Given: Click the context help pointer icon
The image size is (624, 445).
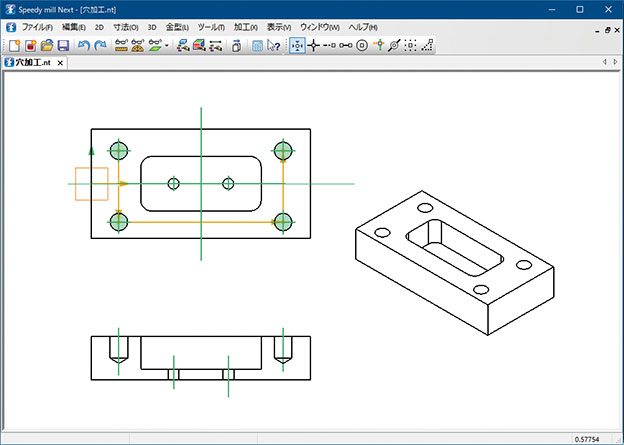Looking at the screenshot, I should tap(275, 46).
